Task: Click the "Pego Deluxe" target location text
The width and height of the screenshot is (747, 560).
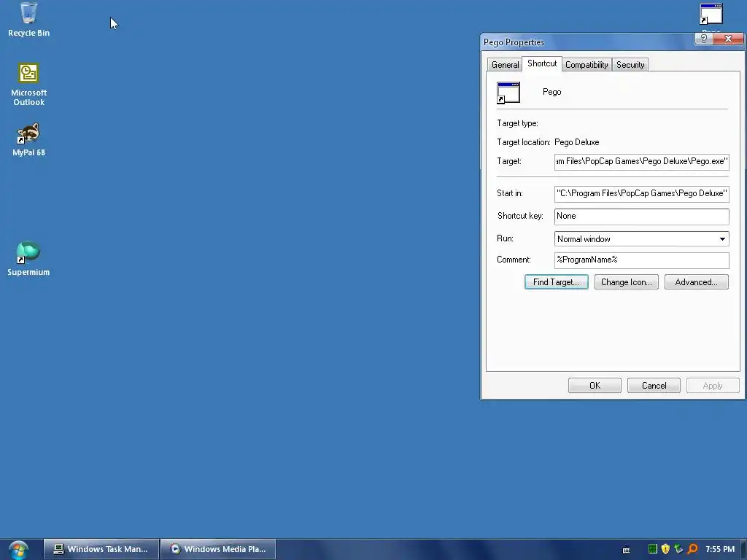Action: (x=576, y=142)
